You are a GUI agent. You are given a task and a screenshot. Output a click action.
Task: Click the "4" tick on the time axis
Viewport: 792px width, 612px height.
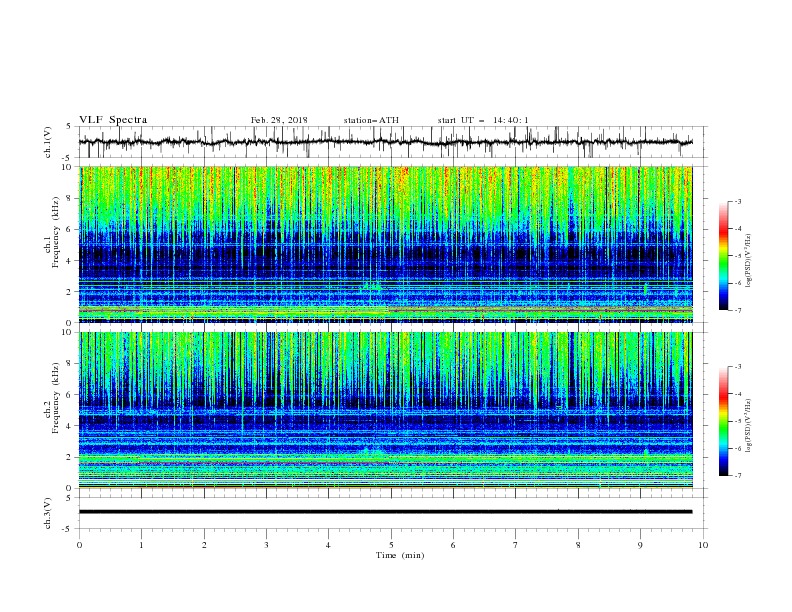pyautogui.click(x=329, y=545)
